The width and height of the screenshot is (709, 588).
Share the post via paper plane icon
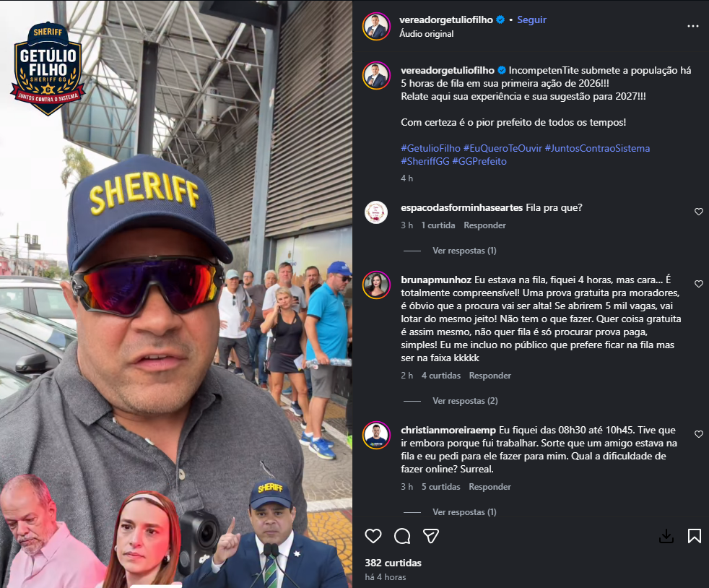coord(431,536)
